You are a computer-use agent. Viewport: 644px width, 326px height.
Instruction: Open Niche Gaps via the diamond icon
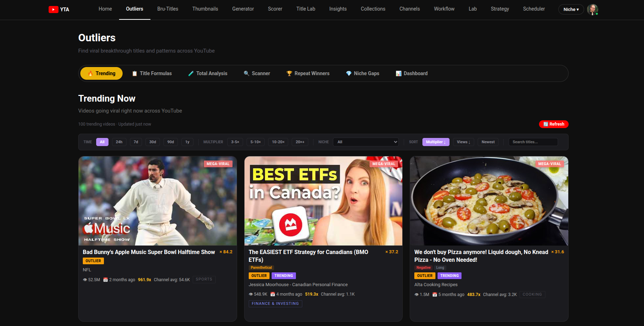click(x=348, y=73)
